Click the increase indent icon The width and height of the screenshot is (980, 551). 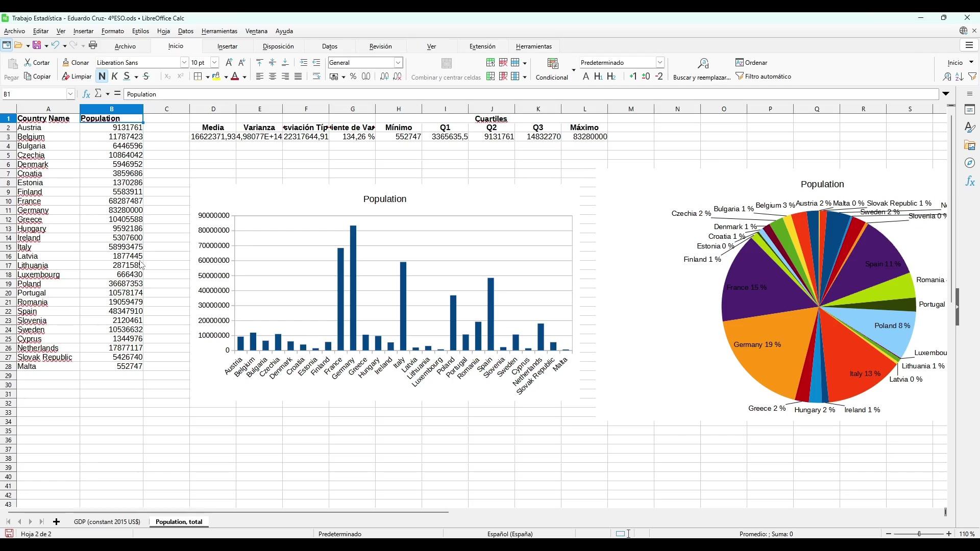tap(304, 62)
